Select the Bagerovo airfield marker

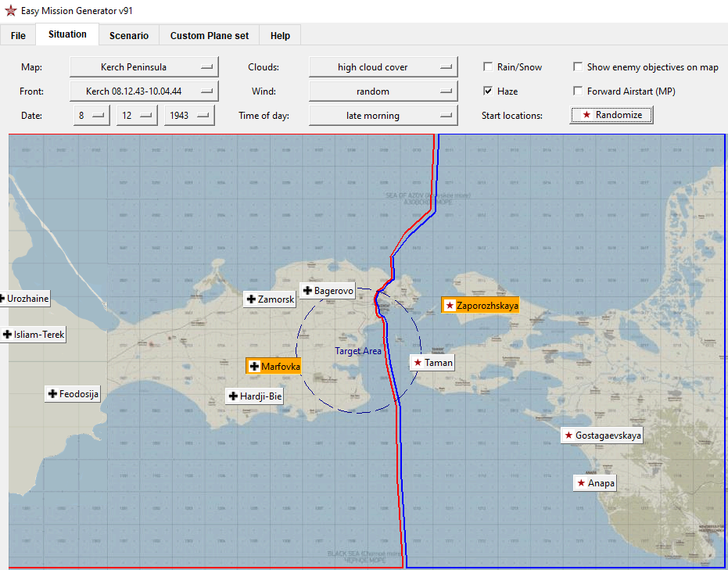pyautogui.click(x=328, y=291)
